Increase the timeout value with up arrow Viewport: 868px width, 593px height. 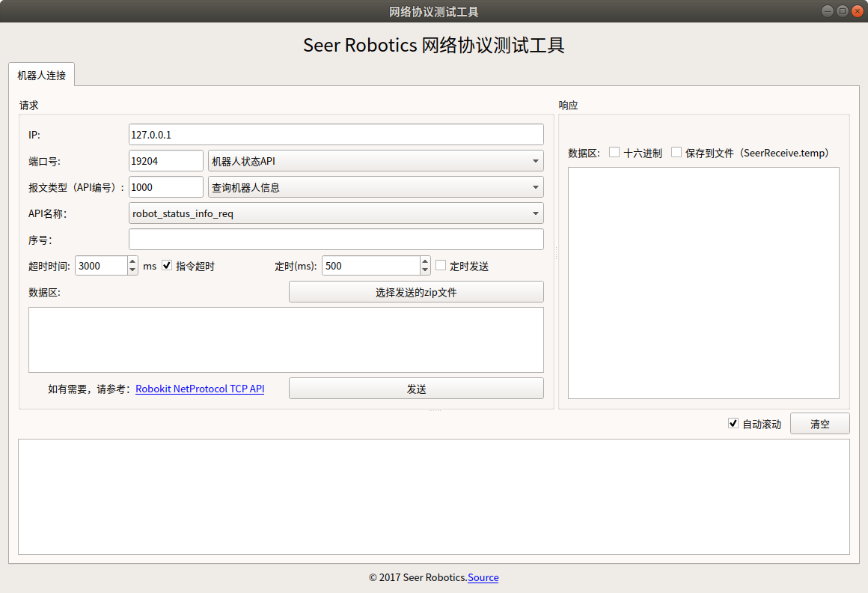pos(133,261)
